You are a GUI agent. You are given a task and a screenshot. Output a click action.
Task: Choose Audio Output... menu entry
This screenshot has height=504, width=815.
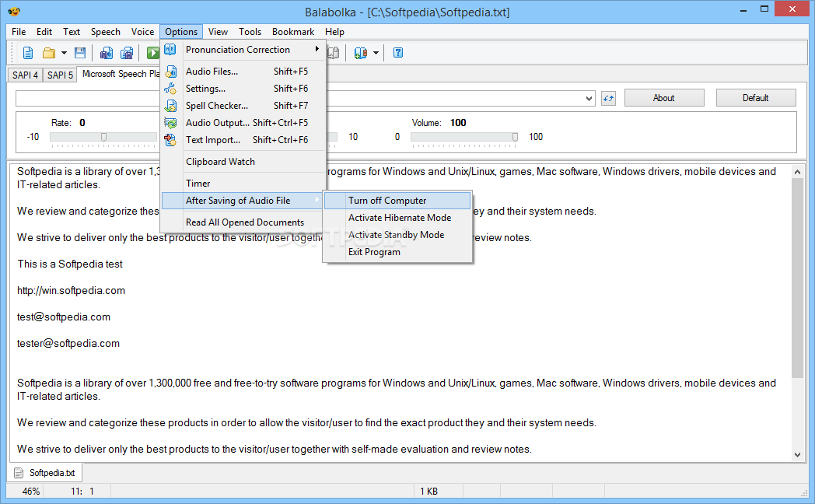(243, 123)
